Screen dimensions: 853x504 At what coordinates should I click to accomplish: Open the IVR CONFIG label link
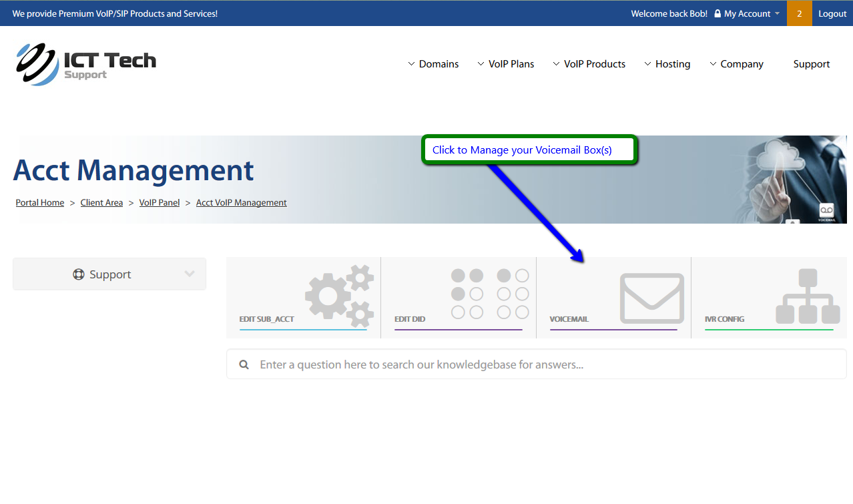725,319
